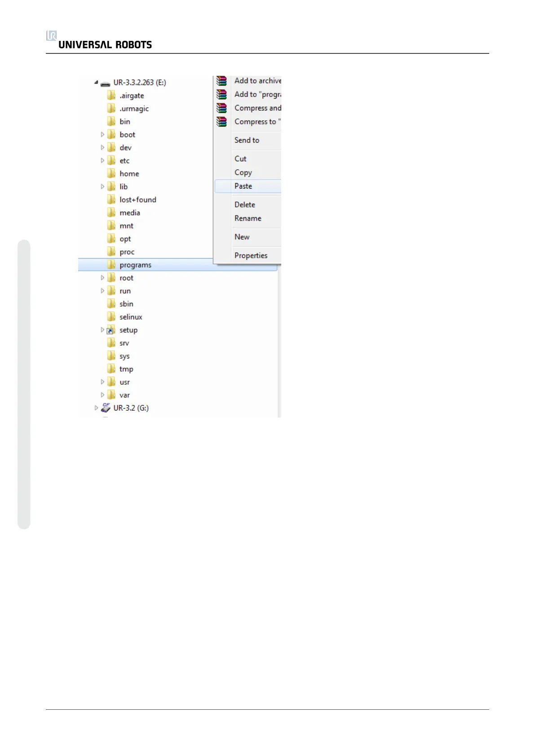Click the setup shortcut folder icon
This screenshot has width=535, height=756.
click(111, 330)
